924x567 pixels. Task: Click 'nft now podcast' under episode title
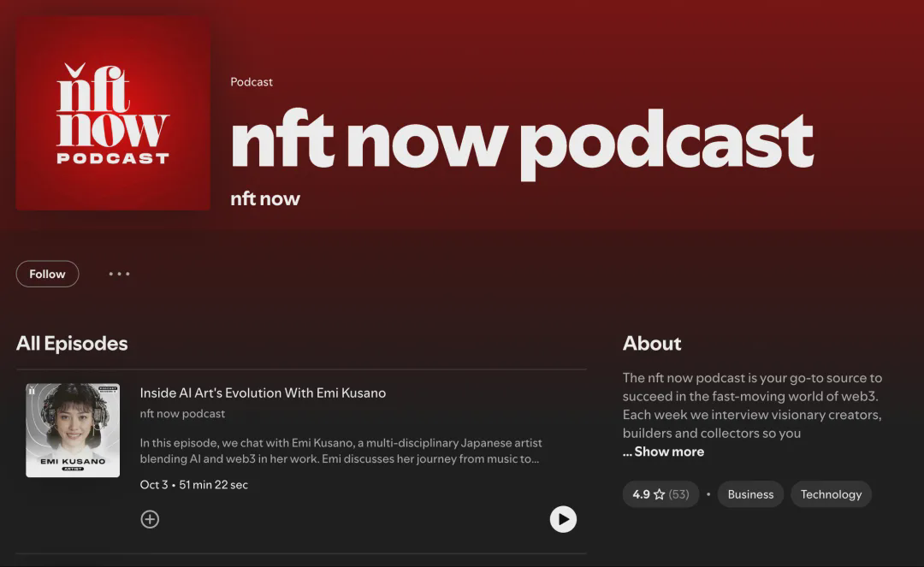[182, 413]
